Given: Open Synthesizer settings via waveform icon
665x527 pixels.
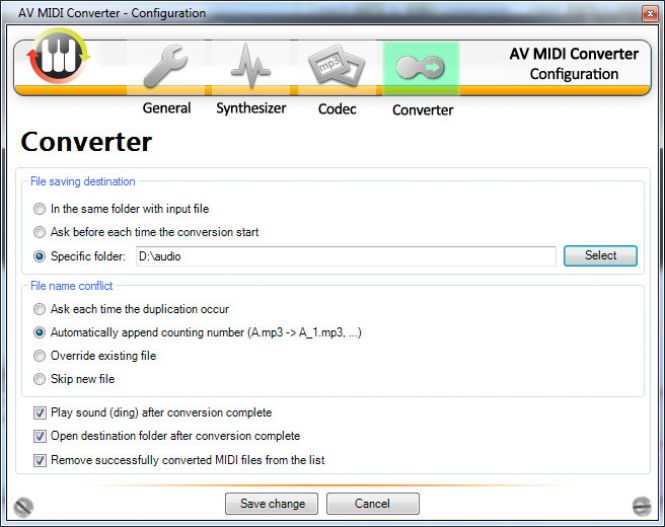Looking at the screenshot, I should (x=251, y=68).
